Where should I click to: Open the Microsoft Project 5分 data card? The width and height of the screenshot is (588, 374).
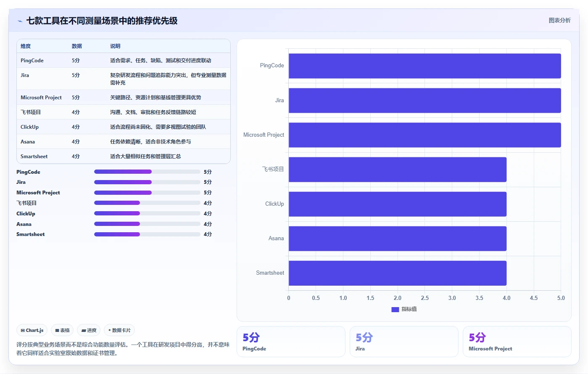coord(517,342)
